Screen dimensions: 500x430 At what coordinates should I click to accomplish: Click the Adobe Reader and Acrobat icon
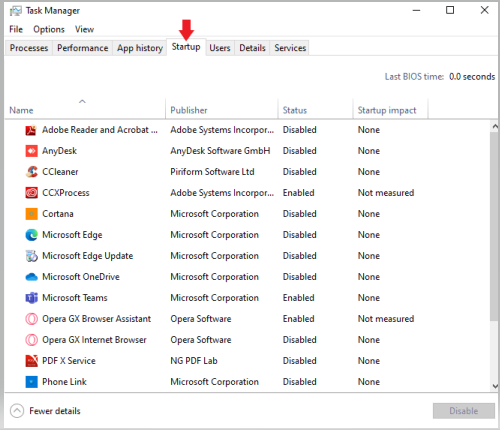point(31,130)
